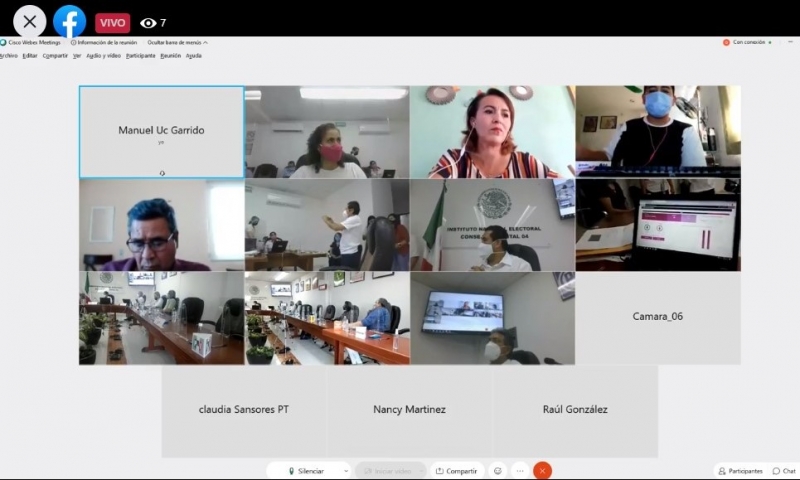The height and width of the screenshot is (480, 800).
Task: Collapse menus with Ocultar barra de menús
Action: (174, 43)
